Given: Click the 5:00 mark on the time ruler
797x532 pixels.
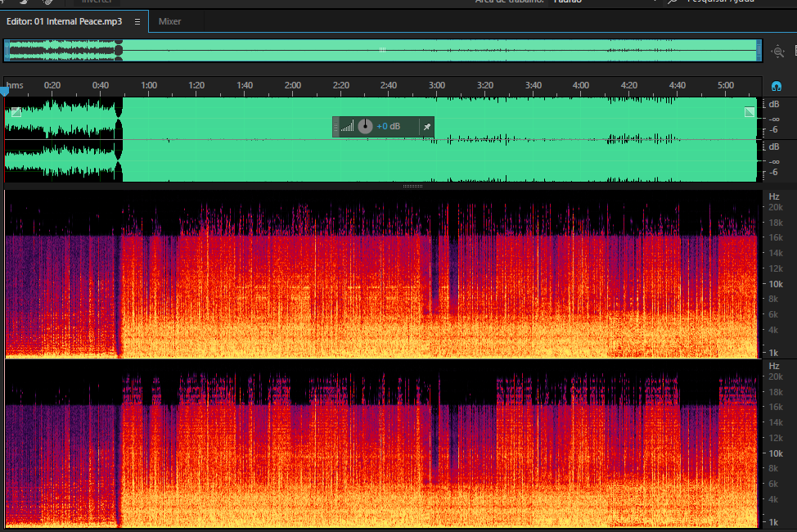Looking at the screenshot, I should tap(725, 85).
